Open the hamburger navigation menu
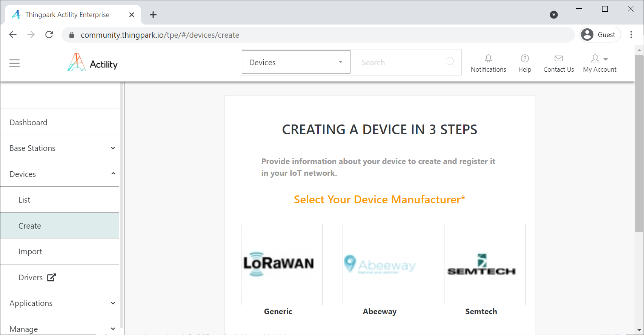Image resolution: width=644 pixels, height=335 pixels. 14,63
